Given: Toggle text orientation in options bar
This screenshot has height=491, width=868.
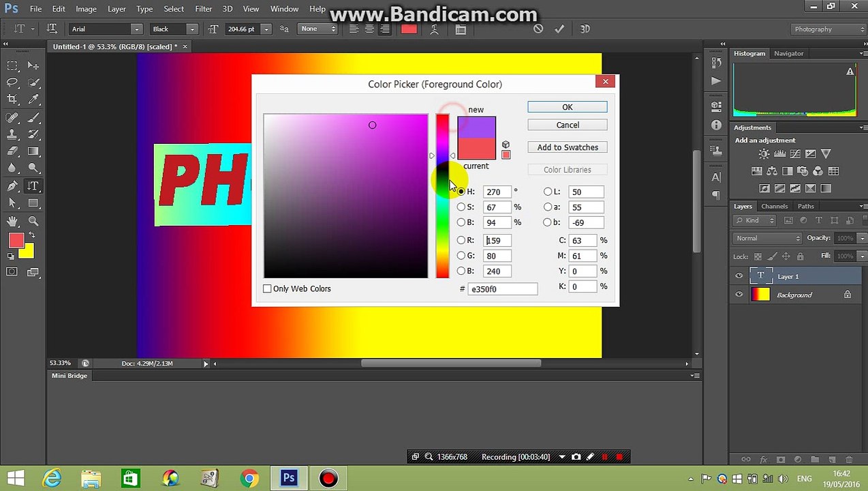Looking at the screenshot, I should 52,29.
